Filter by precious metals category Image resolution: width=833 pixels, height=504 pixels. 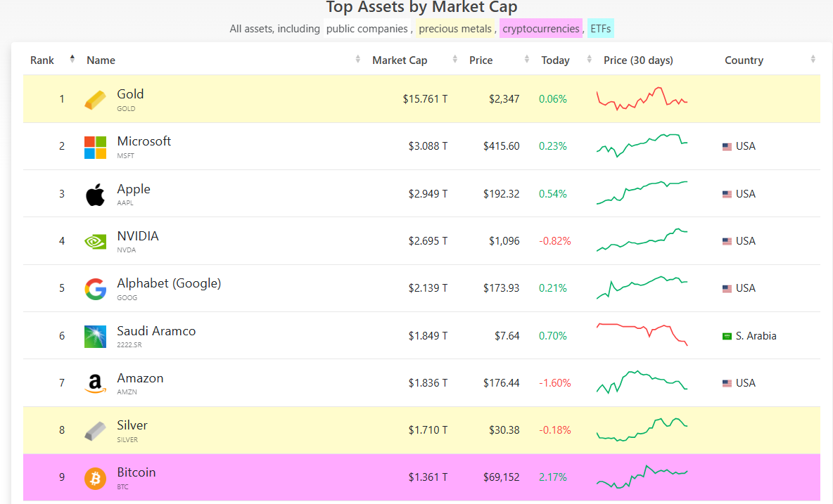(x=455, y=29)
